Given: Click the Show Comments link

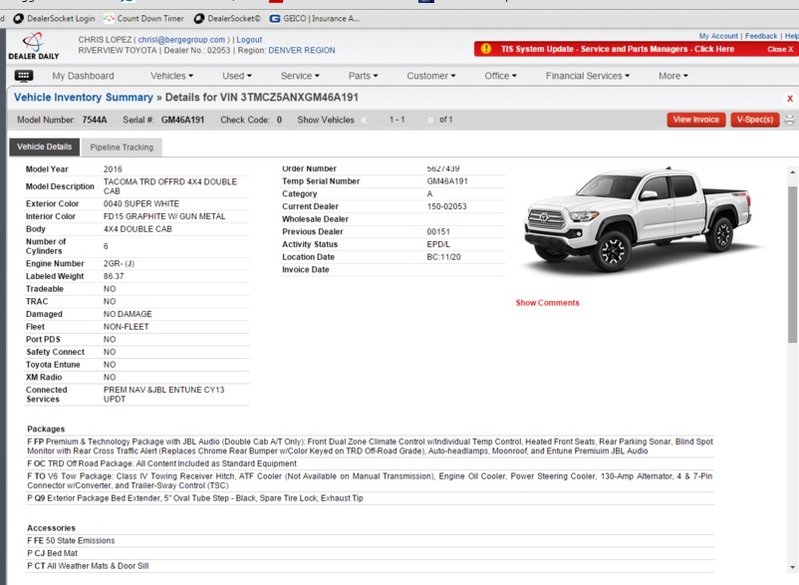Looking at the screenshot, I should tap(547, 303).
